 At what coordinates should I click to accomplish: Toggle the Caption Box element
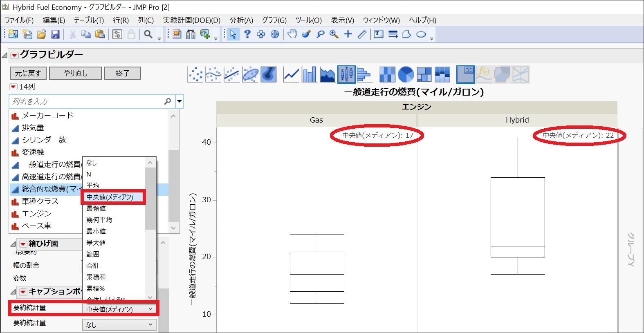[465, 74]
